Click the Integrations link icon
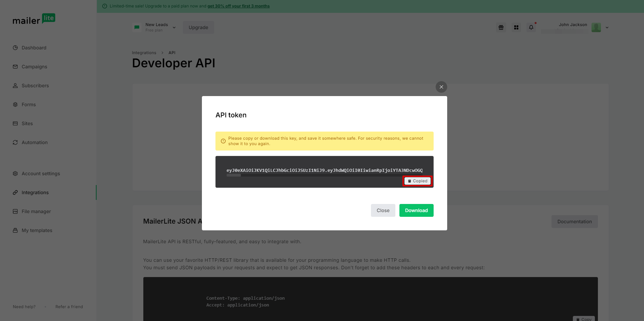 [x=15, y=192]
